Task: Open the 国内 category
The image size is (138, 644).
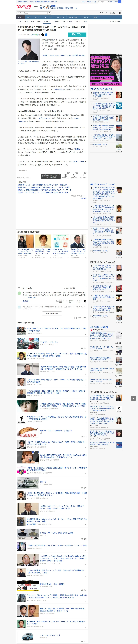Action: [x=26, y=21]
